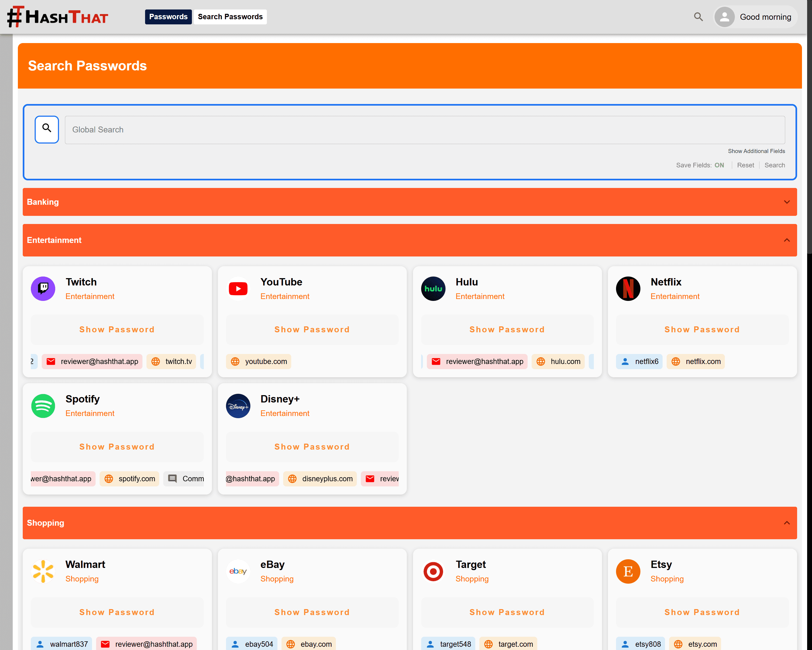Click the Disney+ logo icon

pos(238,406)
